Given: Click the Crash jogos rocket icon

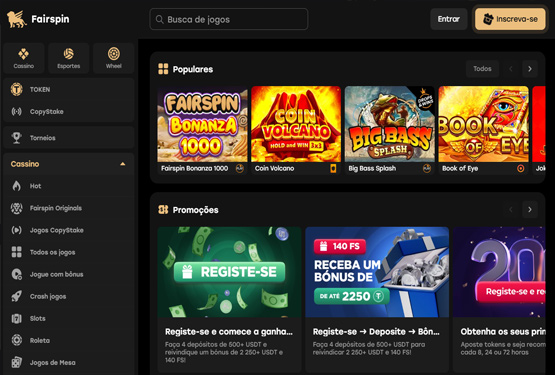Looking at the screenshot, I should tap(17, 296).
